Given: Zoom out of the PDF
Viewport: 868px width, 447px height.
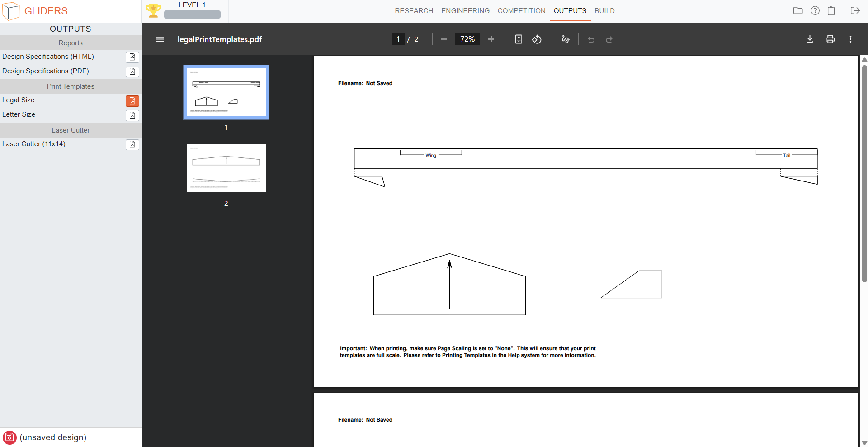Looking at the screenshot, I should click(x=443, y=39).
